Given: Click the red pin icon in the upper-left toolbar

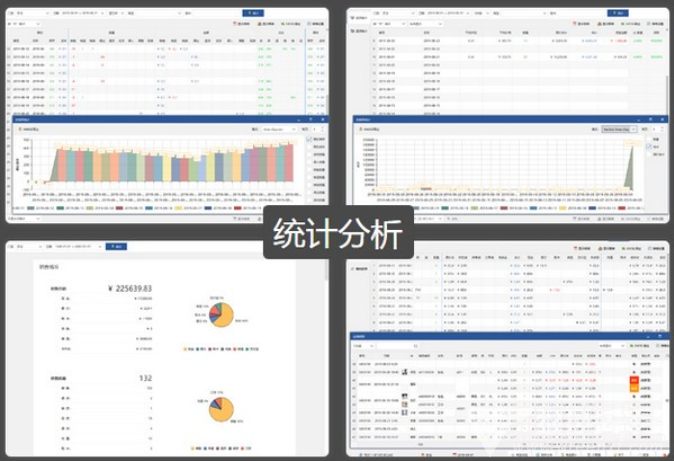Looking at the screenshot, I should pyautogui.click(x=236, y=24).
